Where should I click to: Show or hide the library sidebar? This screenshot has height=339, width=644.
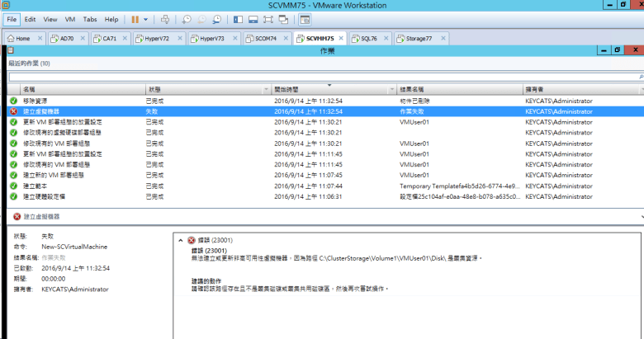[237, 18]
